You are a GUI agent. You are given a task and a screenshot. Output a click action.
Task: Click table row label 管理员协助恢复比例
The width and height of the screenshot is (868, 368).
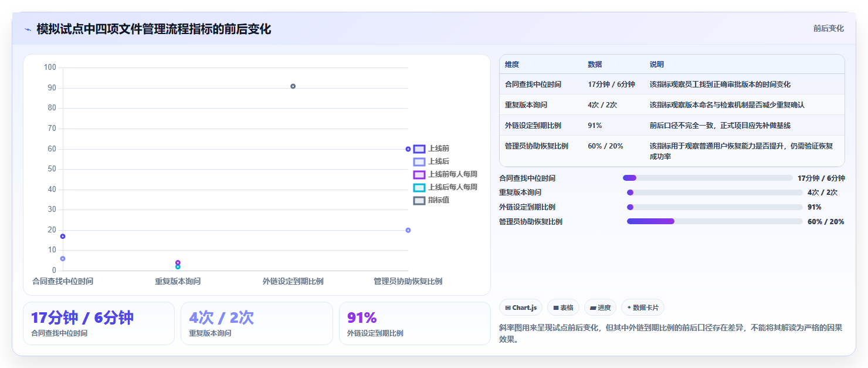[x=537, y=146]
